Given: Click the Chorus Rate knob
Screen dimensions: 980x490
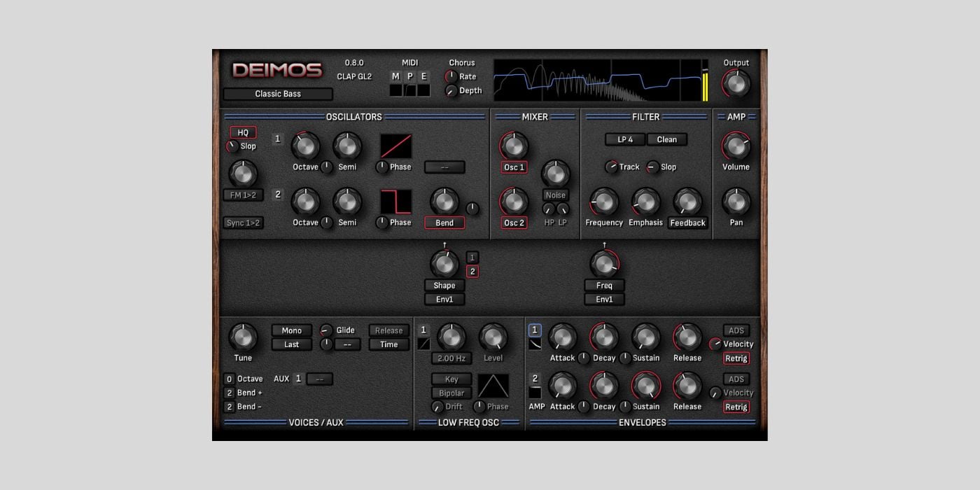Looking at the screenshot, I should [451, 76].
